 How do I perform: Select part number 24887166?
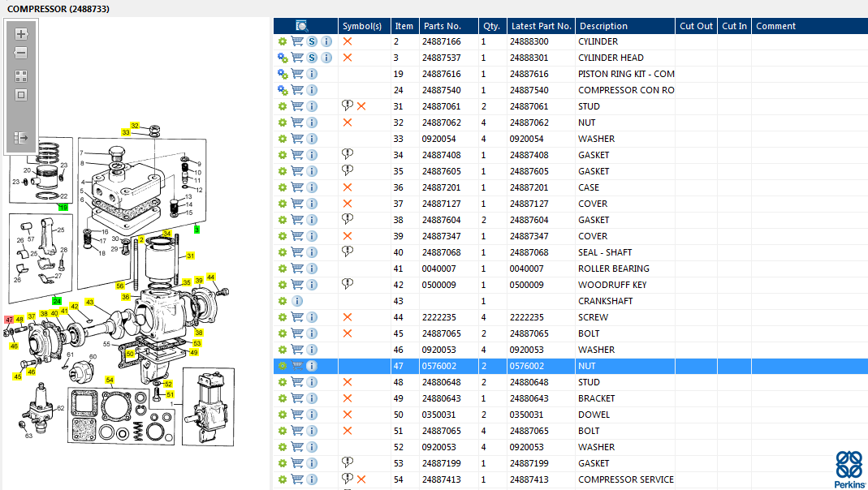[441, 41]
